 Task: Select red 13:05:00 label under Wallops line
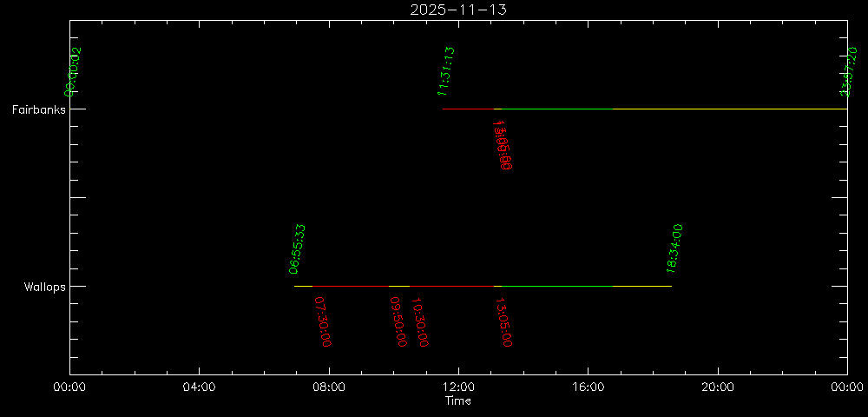[x=503, y=322]
